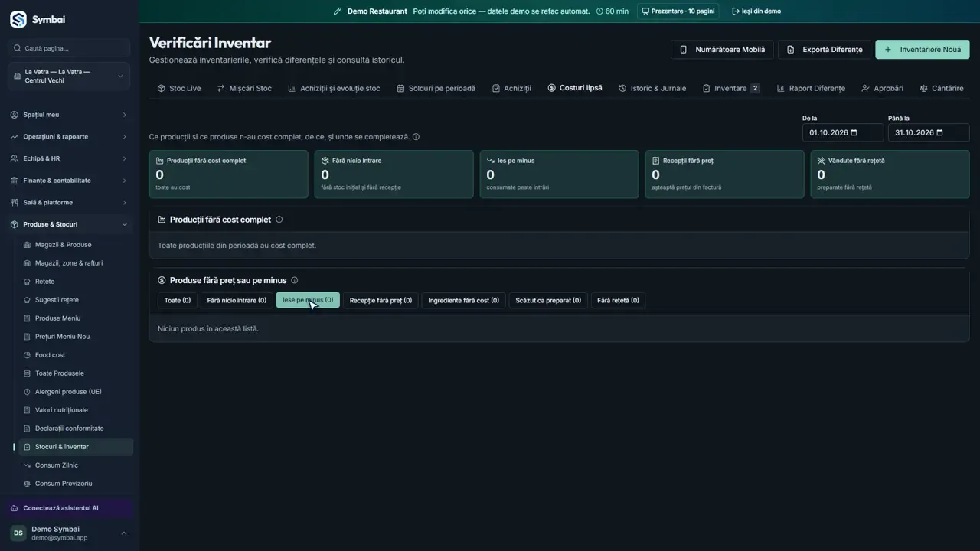Click the Exportă Diferențe button
980x551 pixels.
point(825,50)
